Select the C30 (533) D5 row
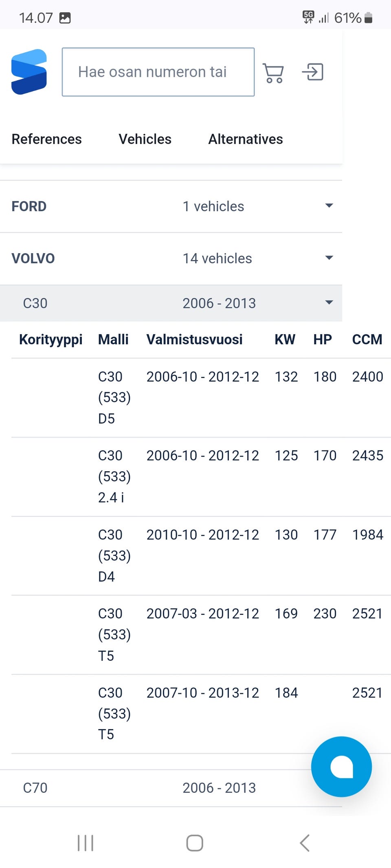This screenshot has height=868, width=391. 200,398
